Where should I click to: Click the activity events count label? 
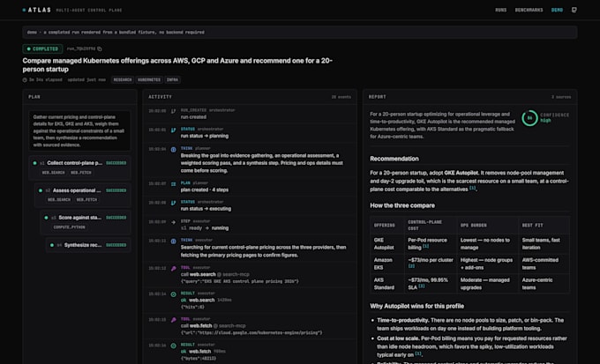pos(341,97)
